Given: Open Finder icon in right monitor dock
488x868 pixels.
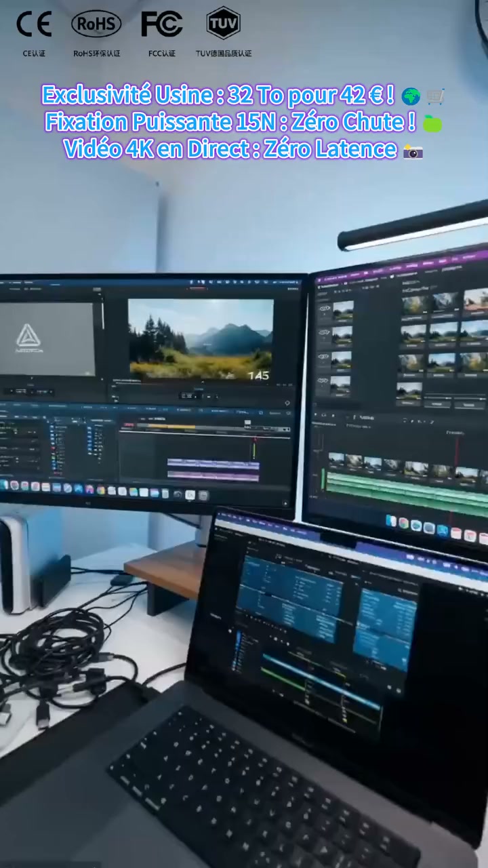Looking at the screenshot, I should coord(391,521).
